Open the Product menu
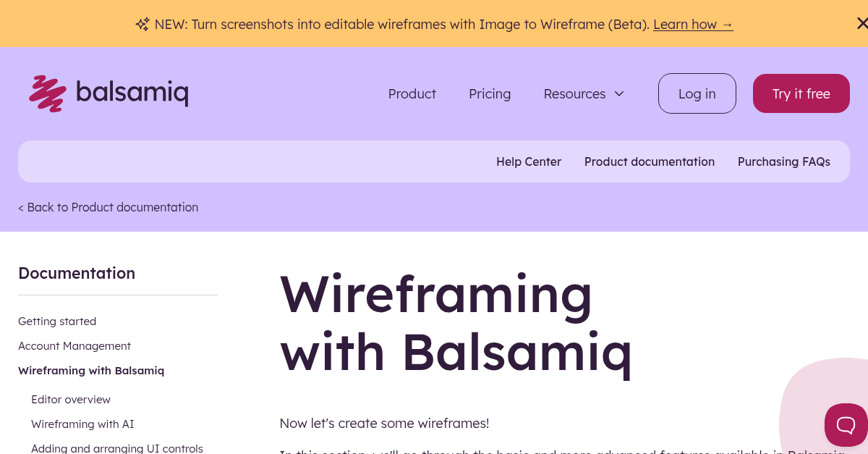 coord(412,93)
